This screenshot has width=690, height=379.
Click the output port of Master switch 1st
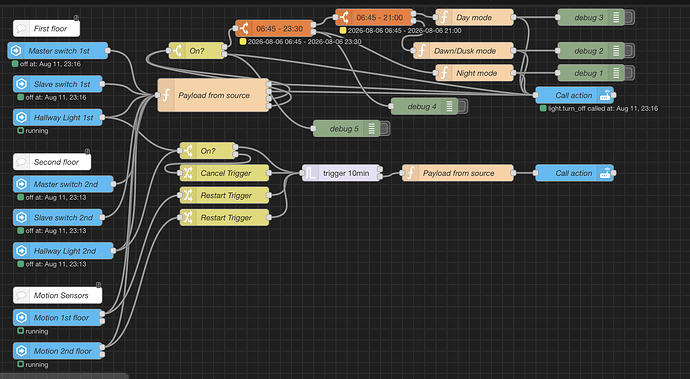108,51
